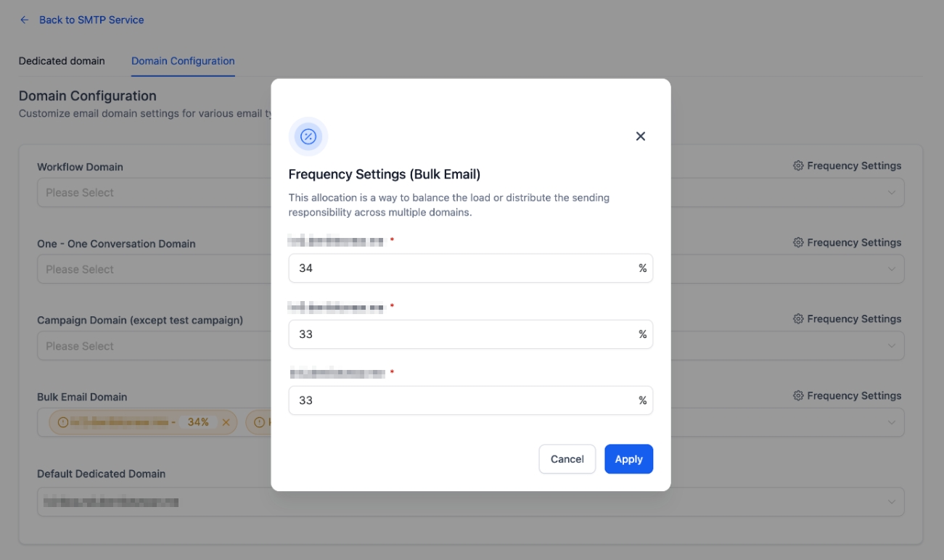Select the Domain Configuration tab
The height and width of the screenshot is (560, 944).
[x=183, y=61]
